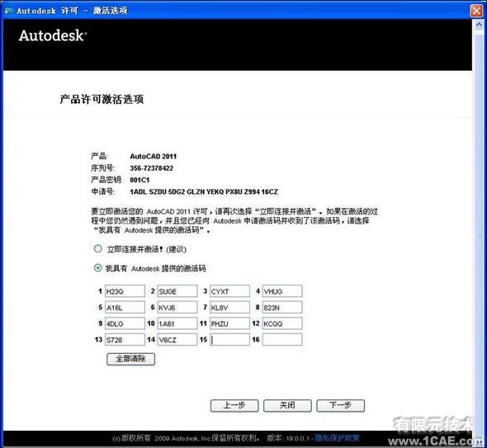Click activation code field 9 containing 4DLG
This screenshot has height=448, width=487.
[x=125, y=323]
